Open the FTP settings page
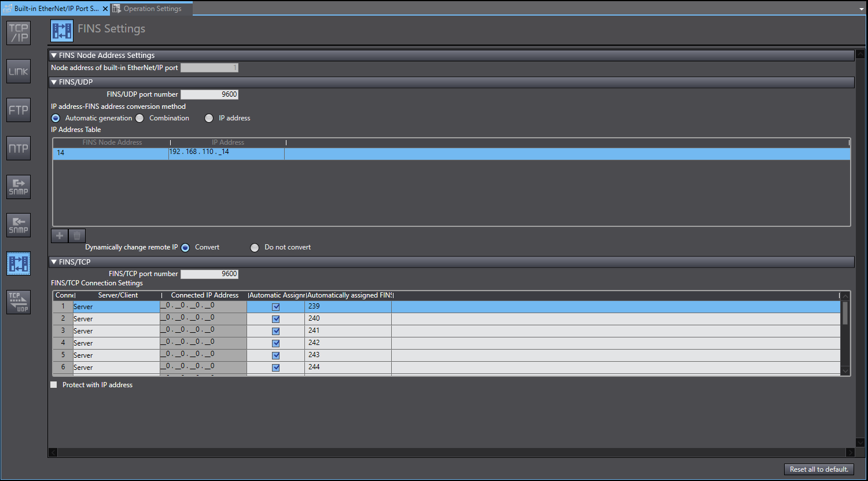Image resolution: width=868 pixels, height=481 pixels. coord(18,110)
